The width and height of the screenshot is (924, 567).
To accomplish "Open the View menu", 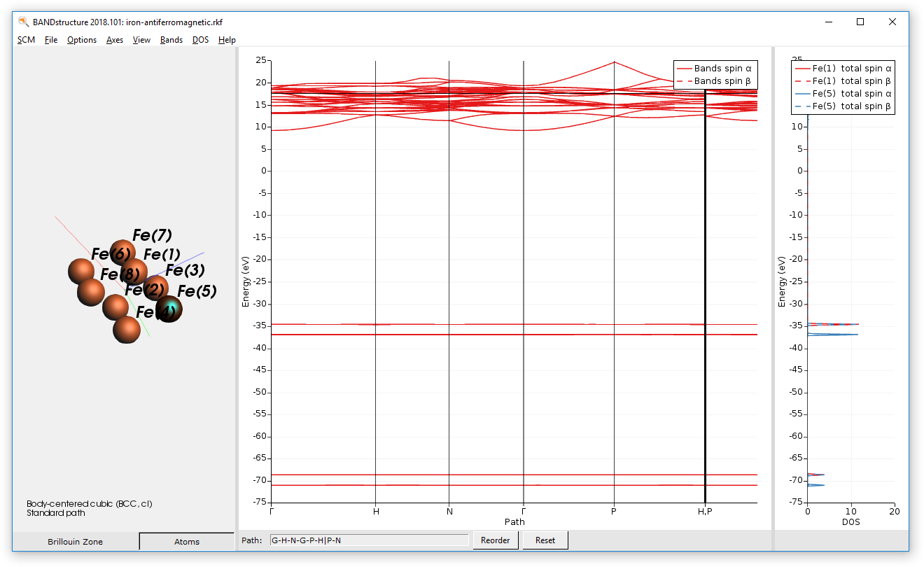I will pyautogui.click(x=141, y=40).
